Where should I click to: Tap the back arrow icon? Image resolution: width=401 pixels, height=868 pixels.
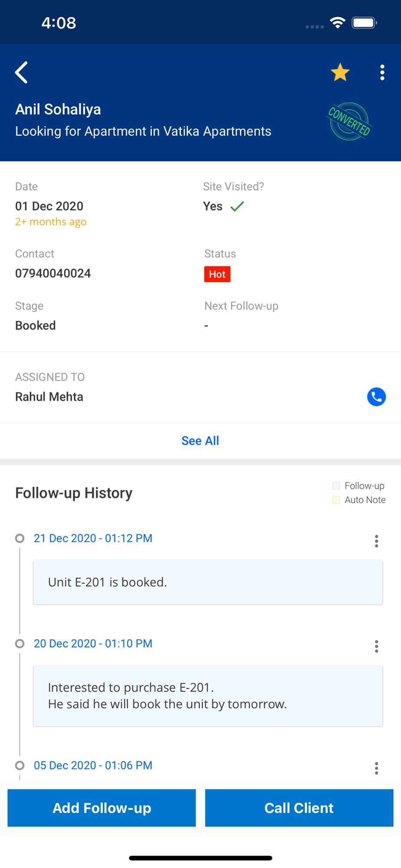pyautogui.click(x=21, y=72)
